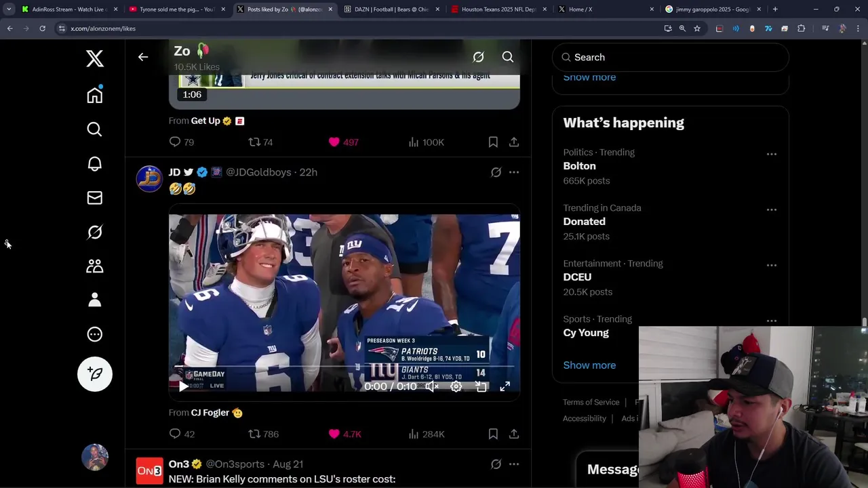868x488 pixels.
Task: Toggle picture-in-picture on video
Action: point(481,386)
